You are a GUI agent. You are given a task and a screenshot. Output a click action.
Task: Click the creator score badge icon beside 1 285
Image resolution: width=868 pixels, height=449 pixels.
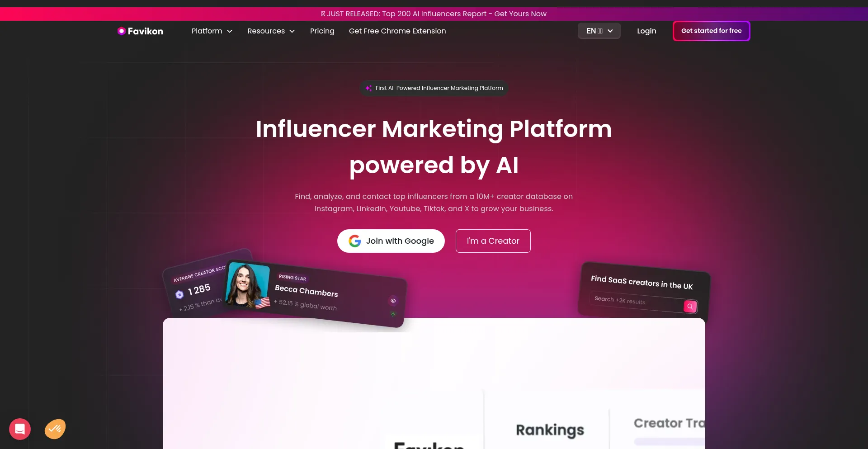pos(179,294)
